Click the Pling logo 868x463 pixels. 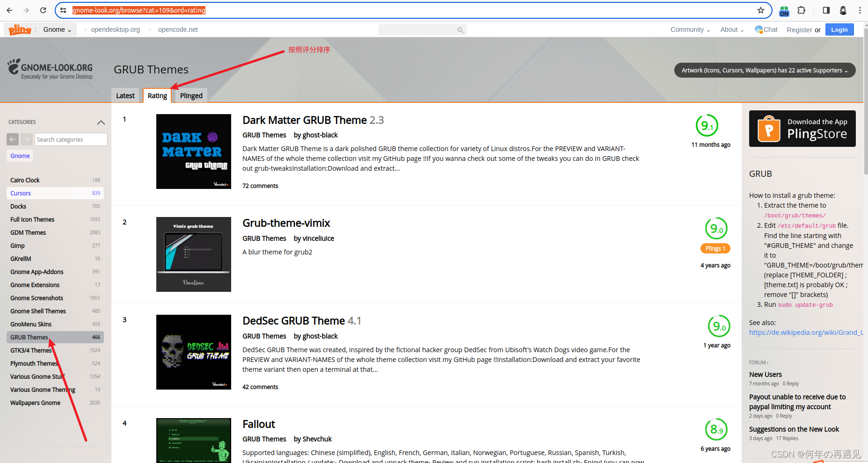tap(20, 29)
